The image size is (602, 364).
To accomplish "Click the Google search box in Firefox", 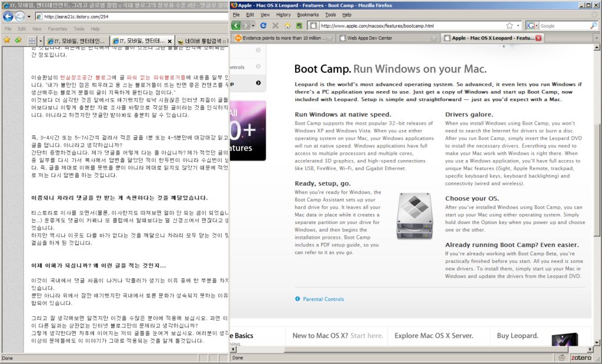I will click(x=564, y=26).
